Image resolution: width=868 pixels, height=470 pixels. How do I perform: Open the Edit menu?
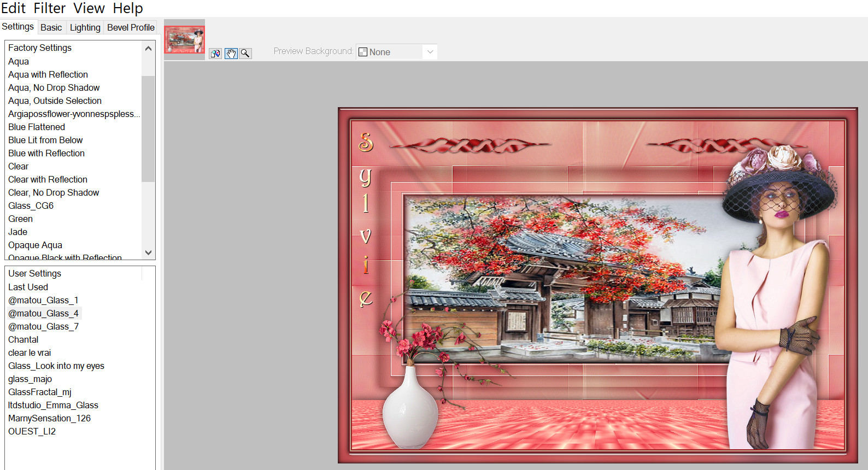pyautogui.click(x=13, y=8)
